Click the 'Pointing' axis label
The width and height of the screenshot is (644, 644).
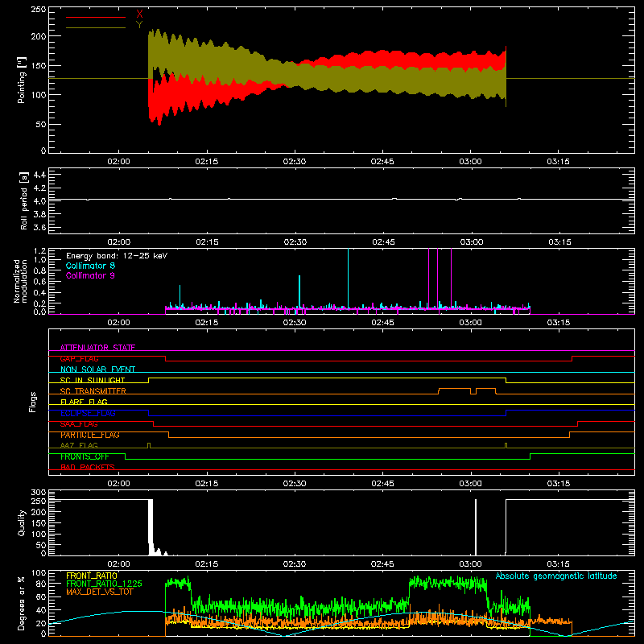coord(22,80)
